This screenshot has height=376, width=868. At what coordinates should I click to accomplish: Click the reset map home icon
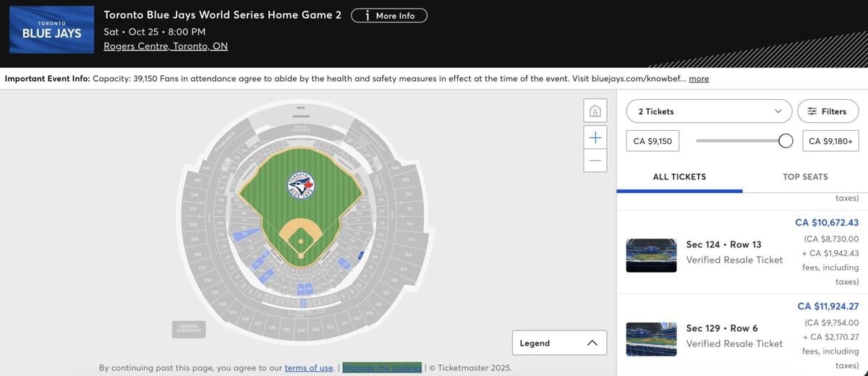[595, 111]
